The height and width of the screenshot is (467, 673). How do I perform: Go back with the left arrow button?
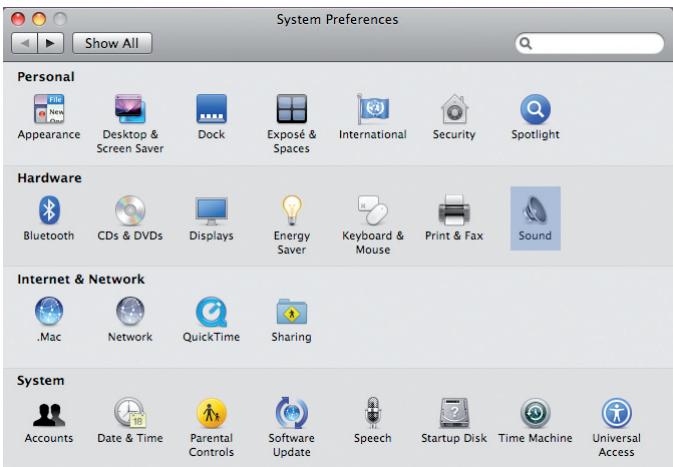[24, 43]
